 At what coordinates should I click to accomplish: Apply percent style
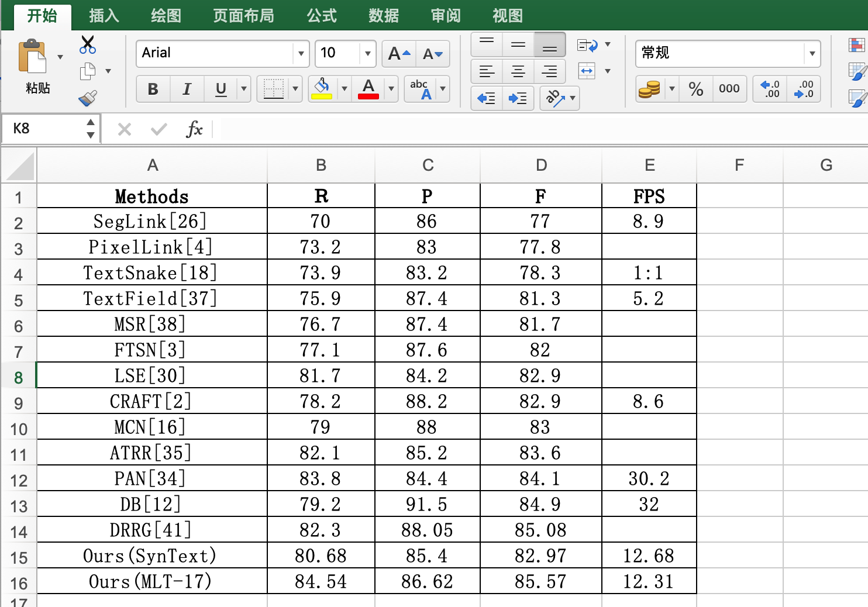click(696, 89)
